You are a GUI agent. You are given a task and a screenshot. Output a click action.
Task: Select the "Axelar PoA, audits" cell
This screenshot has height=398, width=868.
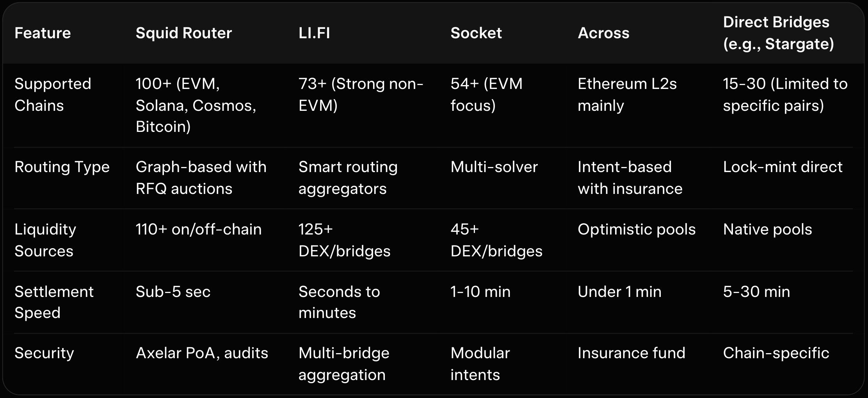[202, 353]
